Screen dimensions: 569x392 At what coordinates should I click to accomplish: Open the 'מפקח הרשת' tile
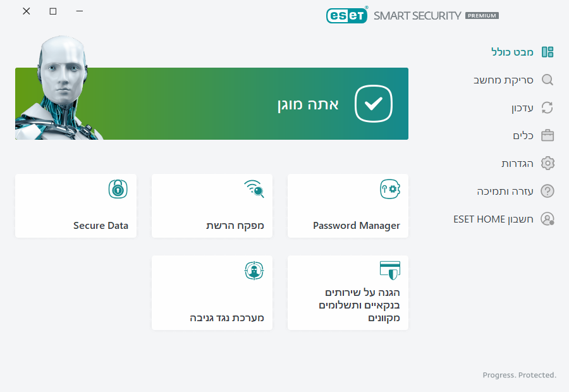212,206
